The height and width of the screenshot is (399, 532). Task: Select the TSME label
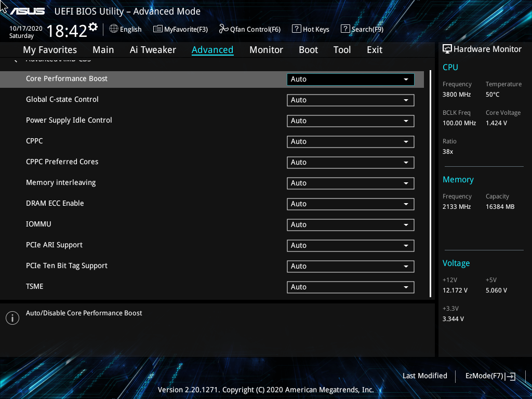pyautogui.click(x=35, y=286)
